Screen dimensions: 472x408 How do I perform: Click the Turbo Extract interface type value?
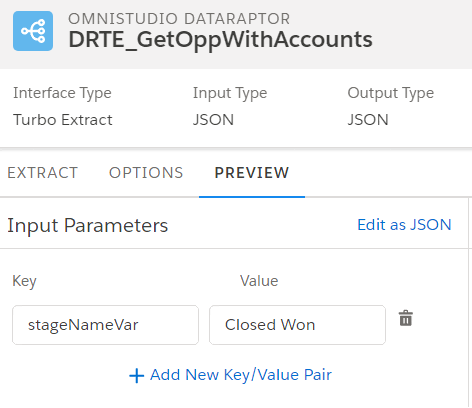click(x=63, y=120)
